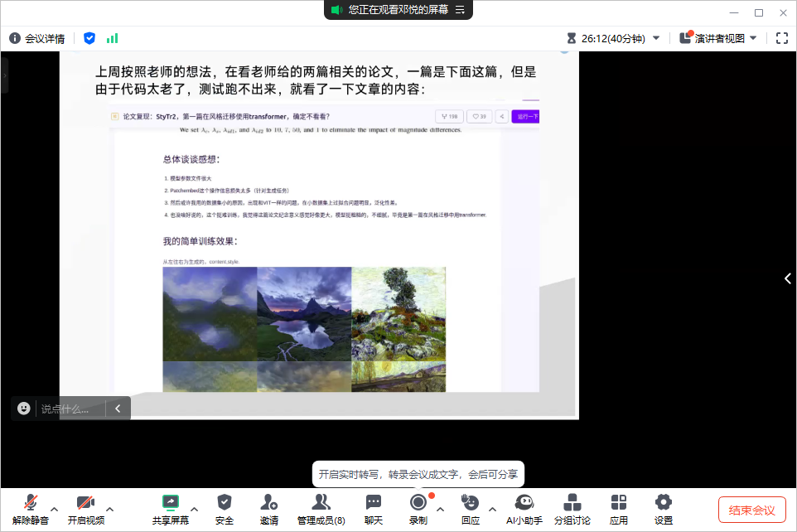Screen dimensions: 797x532
Task: Minimize the meeting window
Action: click(734, 12)
